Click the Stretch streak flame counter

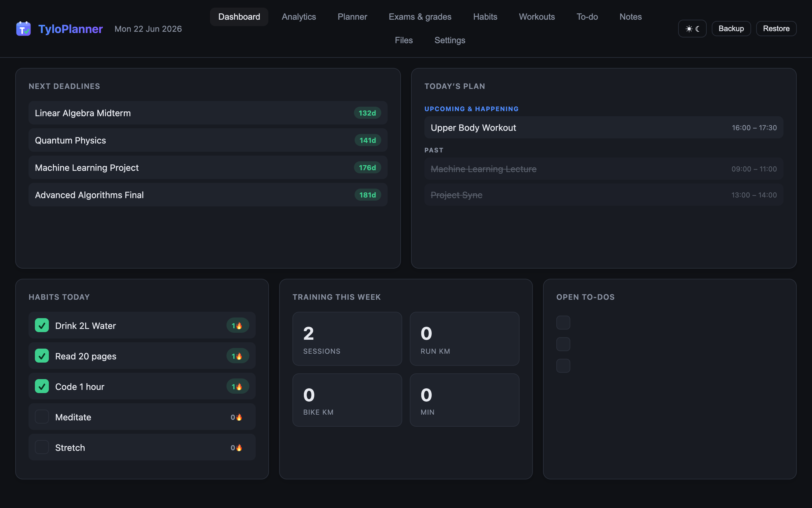click(237, 448)
